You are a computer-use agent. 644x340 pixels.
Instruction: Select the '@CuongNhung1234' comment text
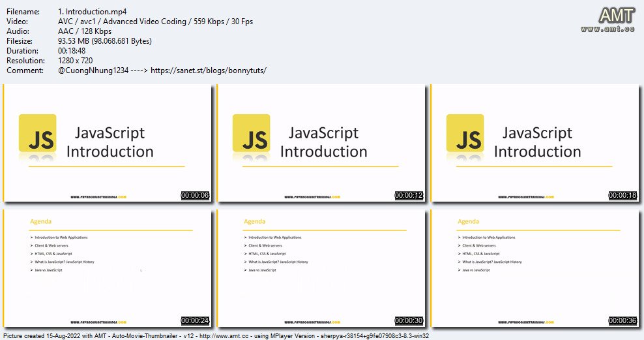click(93, 70)
